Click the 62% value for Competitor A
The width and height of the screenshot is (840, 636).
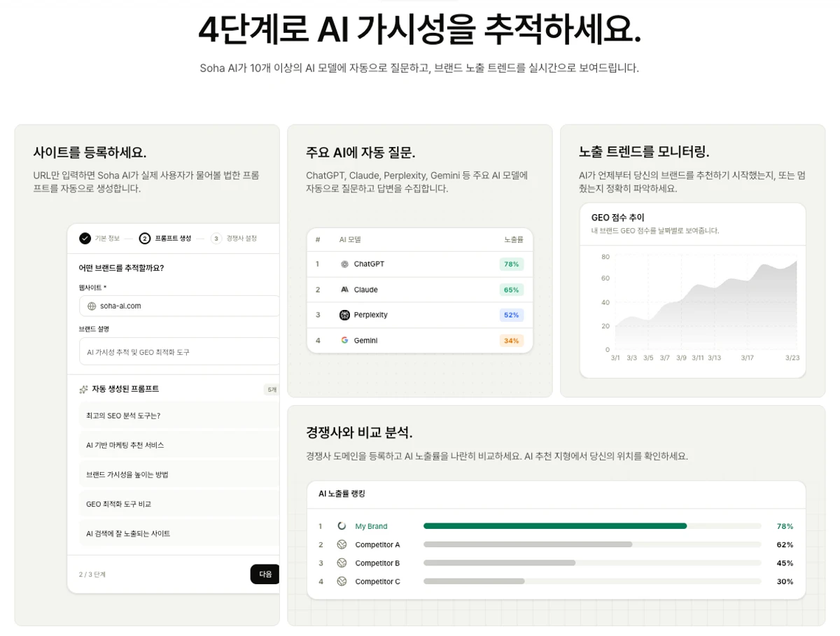785,544
